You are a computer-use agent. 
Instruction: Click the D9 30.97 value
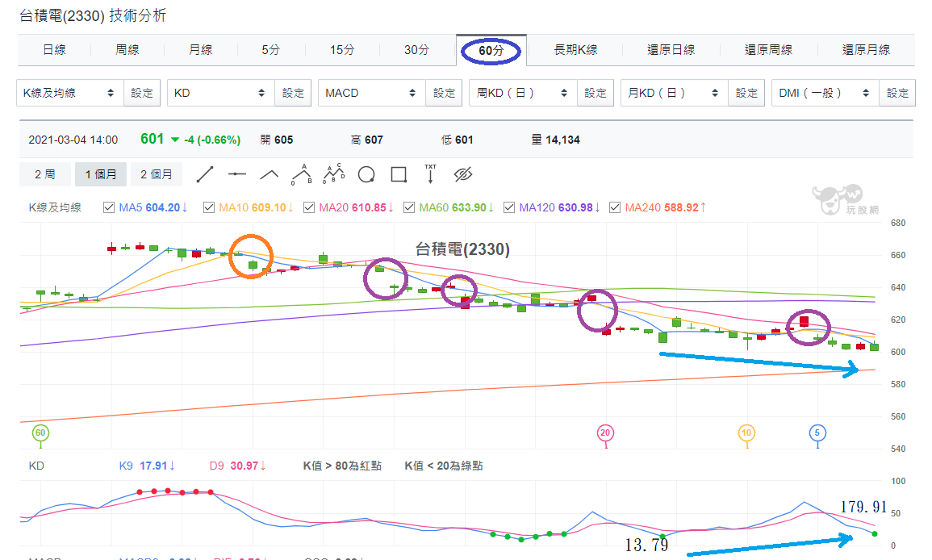(x=238, y=466)
